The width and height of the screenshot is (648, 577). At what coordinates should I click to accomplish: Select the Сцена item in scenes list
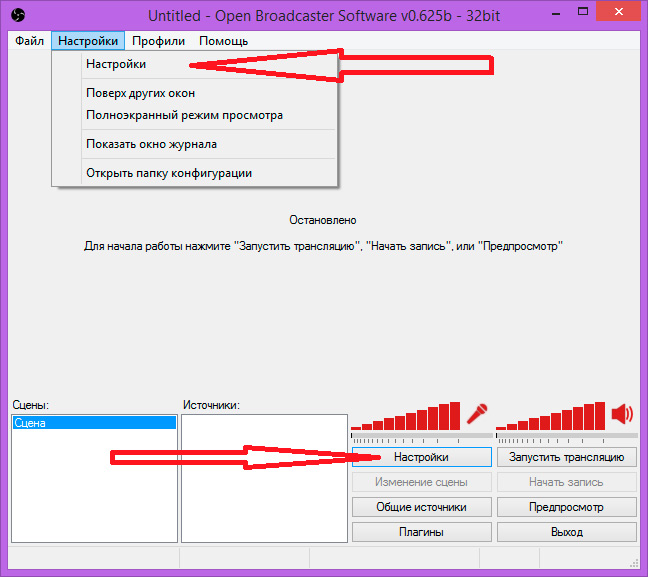[94, 423]
